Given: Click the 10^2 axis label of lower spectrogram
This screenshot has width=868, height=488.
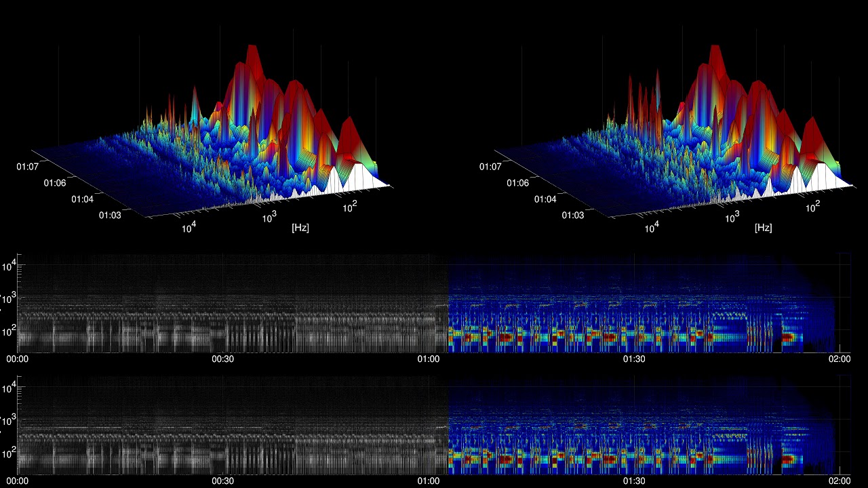Looking at the screenshot, I should pyautogui.click(x=8, y=453).
